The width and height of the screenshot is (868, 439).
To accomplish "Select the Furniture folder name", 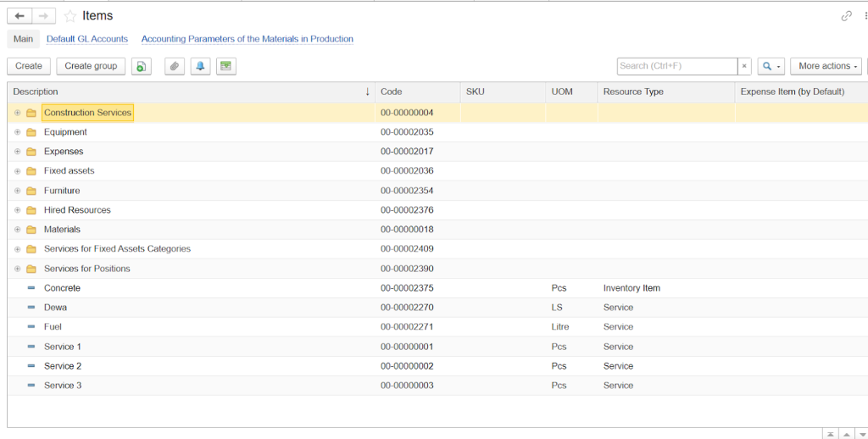I will (62, 191).
